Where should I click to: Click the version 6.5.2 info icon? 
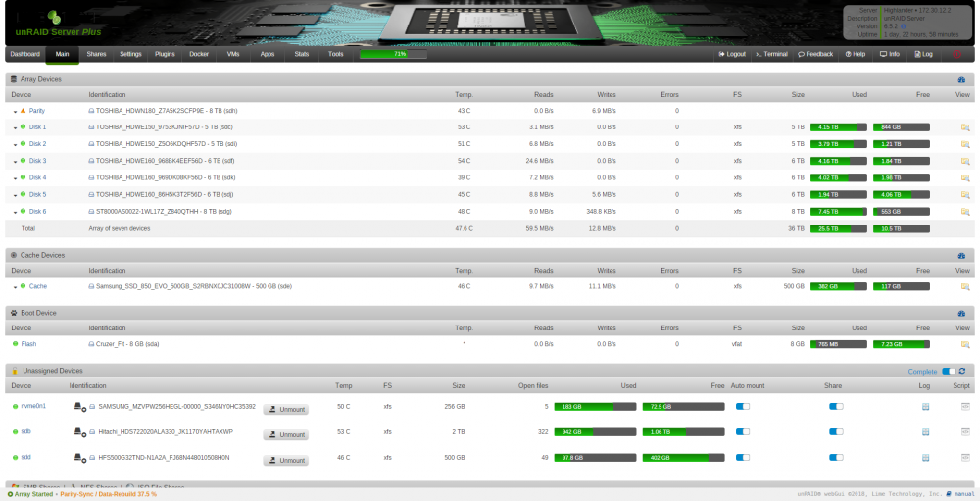click(x=904, y=26)
